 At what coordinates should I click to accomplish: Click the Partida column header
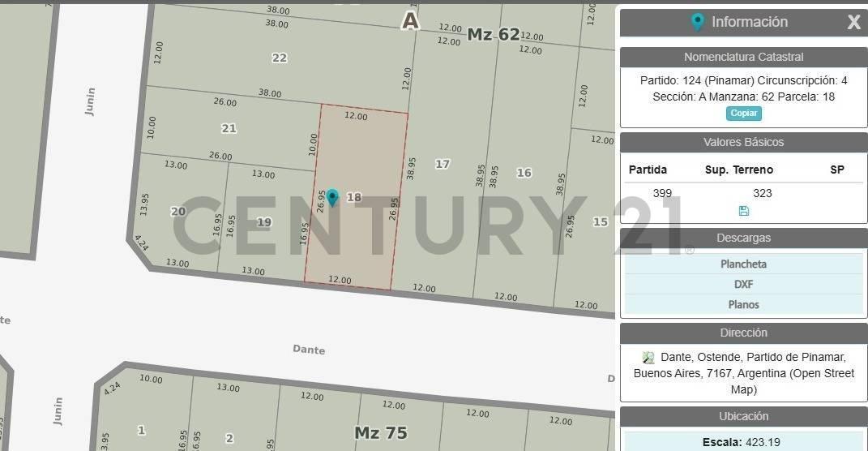(648, 170)
